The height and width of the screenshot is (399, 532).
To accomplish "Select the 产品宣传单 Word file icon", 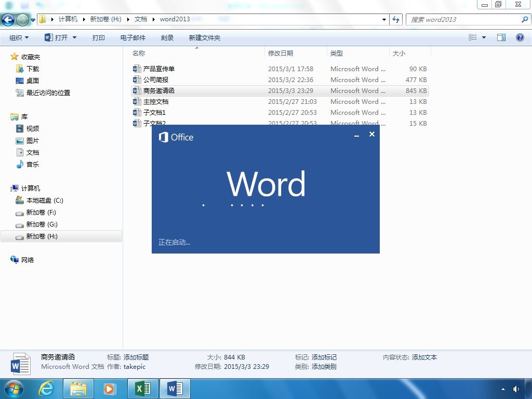I will 137,69.
